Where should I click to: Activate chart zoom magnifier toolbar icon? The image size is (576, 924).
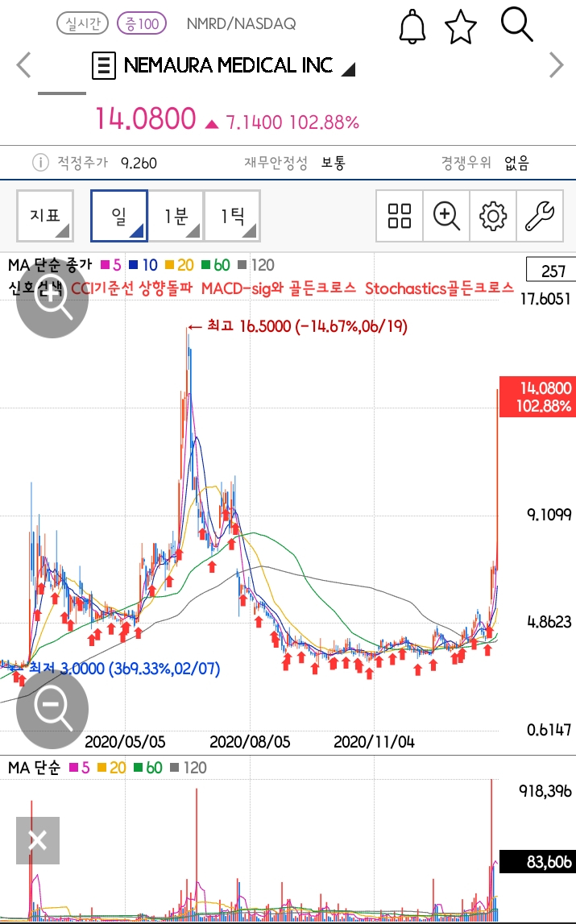point(446,216)
